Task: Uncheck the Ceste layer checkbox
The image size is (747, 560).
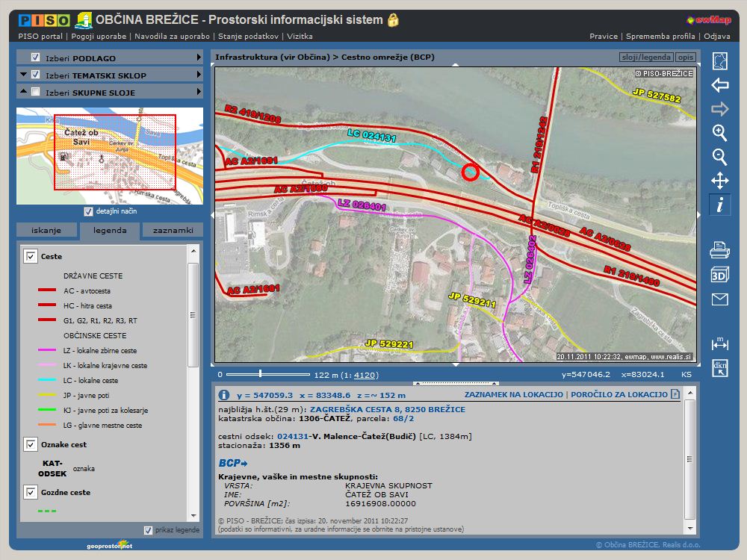Action: point(31,256)
